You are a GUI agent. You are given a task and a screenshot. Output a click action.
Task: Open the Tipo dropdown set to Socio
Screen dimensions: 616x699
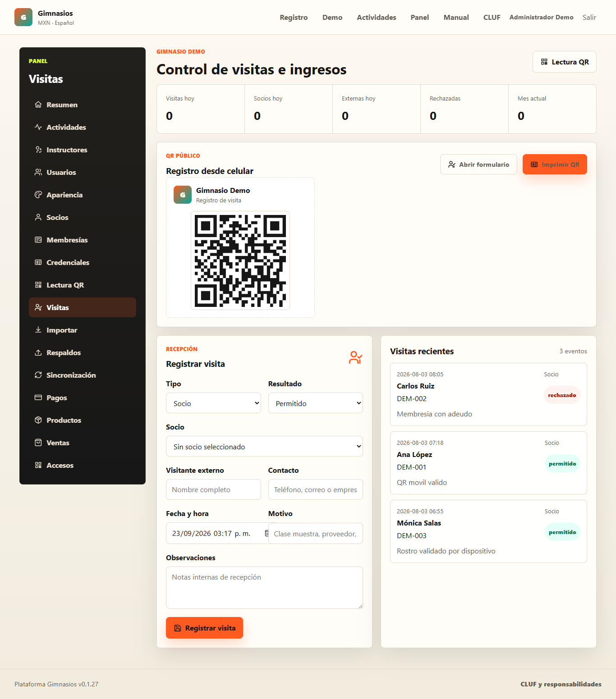tap(213, 403)
